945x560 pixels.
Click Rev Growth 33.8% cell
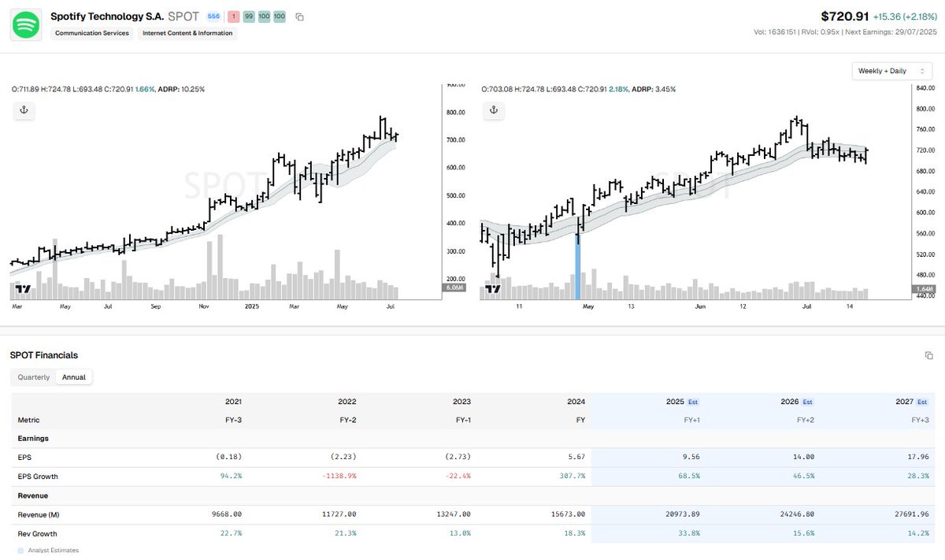click(x=688, y=533)
